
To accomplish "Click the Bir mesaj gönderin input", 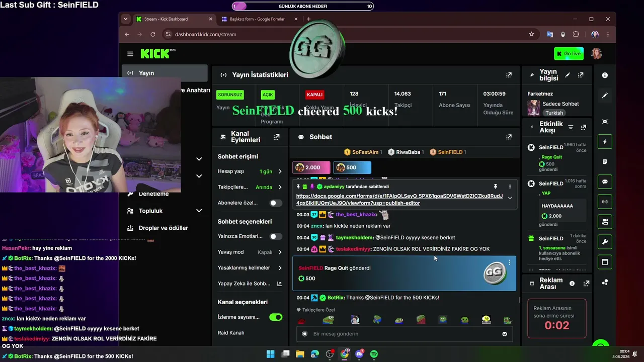I will [405, 334].
